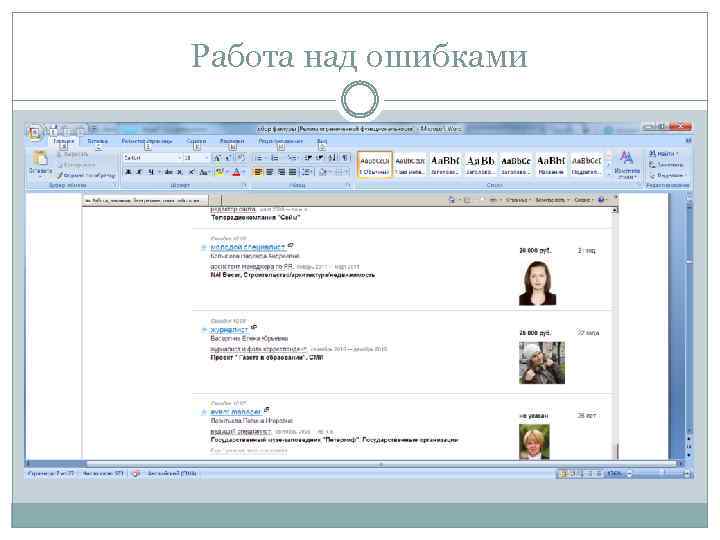
Task: Switch to the Ссылки ribbon tab
Action: 196,141
